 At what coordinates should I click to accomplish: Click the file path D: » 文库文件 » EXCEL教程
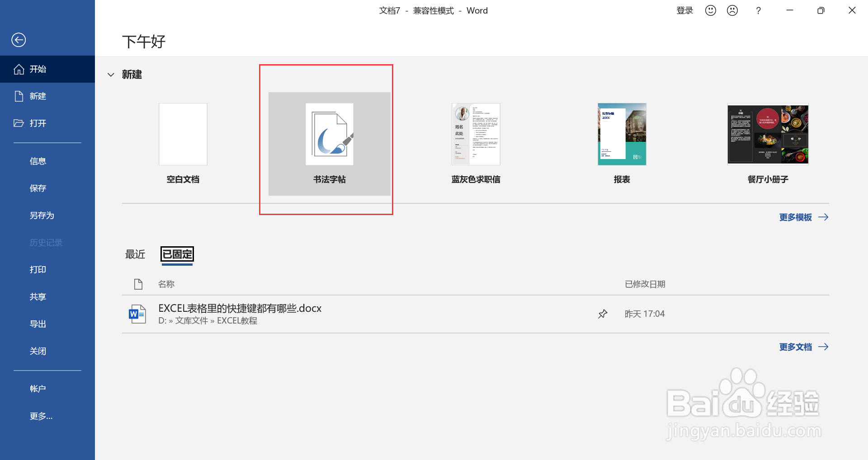pos(208,321)
